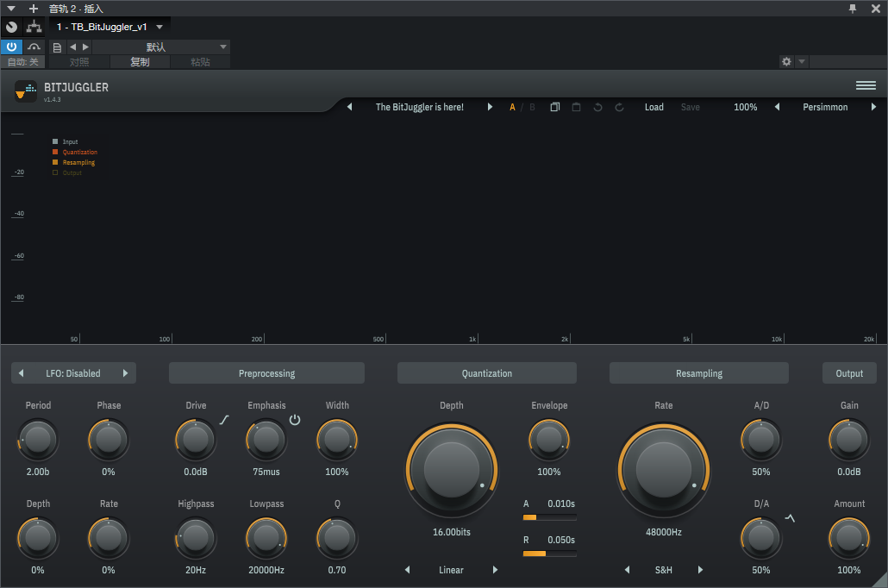Click the paste state clipboard icon
Viewport: 888px width, 588px height.
[576, 107]
